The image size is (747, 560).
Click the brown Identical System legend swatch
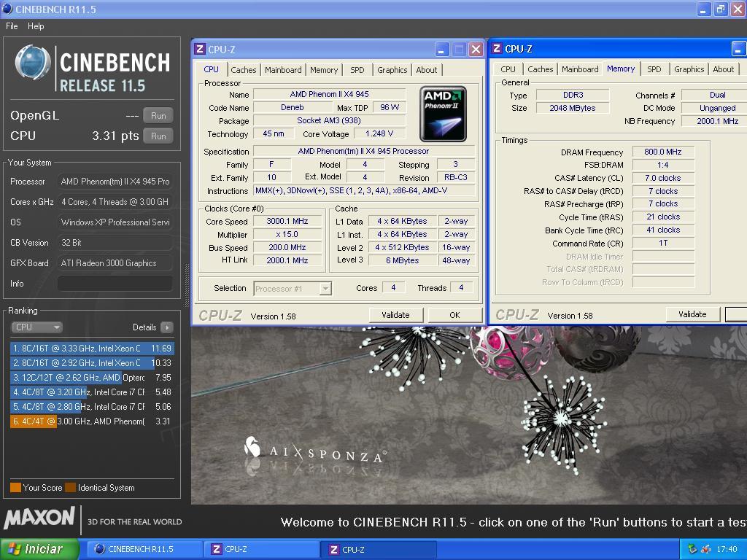pos(70,487)
